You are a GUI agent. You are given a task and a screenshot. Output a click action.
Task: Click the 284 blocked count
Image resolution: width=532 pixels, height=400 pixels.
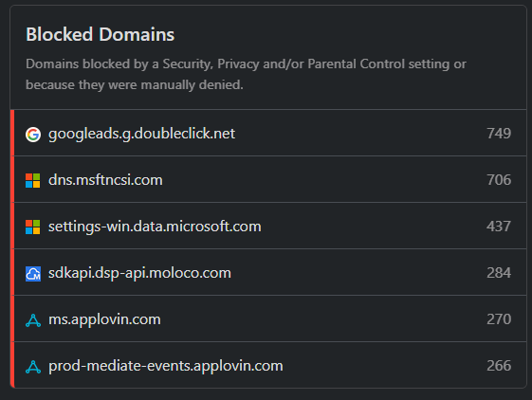pyautogui.click(x=499, y=273)
